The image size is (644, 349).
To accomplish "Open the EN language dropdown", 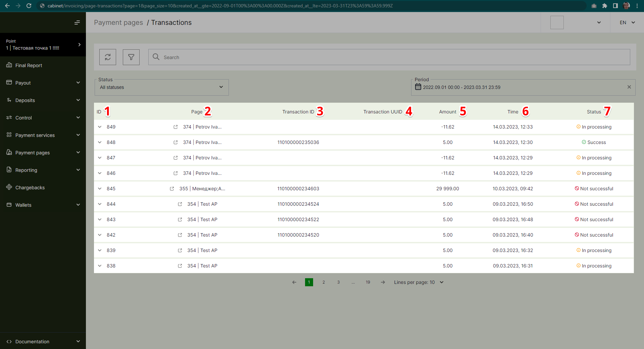I will click(627, 22).
